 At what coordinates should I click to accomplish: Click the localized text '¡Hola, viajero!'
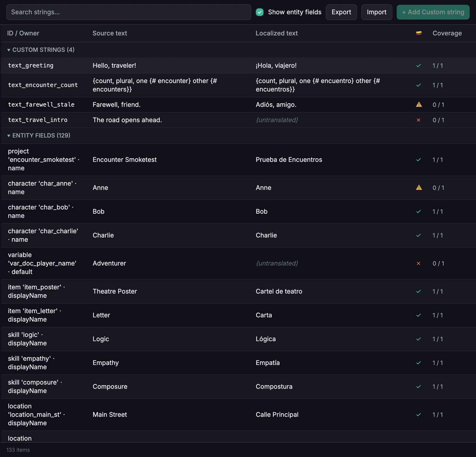(276, 66)
